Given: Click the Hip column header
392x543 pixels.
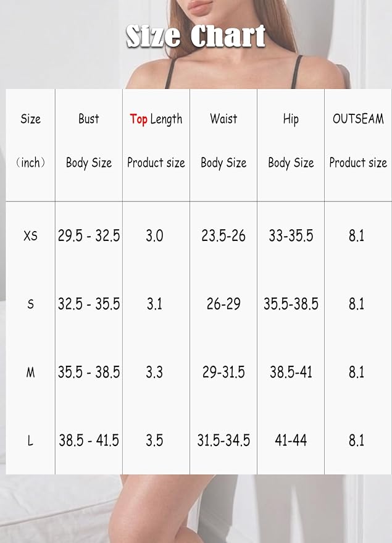Looking at the screenshot, I should pyautogui.click(x=291, y=119).
